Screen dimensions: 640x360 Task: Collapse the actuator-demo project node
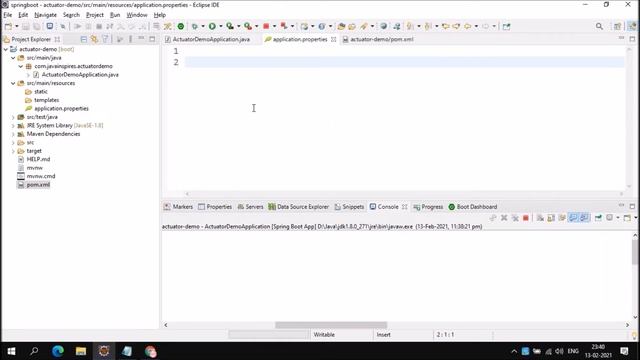click(x=6, y=49)
